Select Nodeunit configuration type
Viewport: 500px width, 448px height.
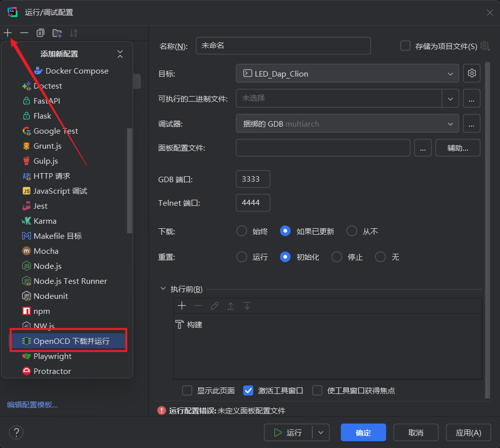pos(45,296)
